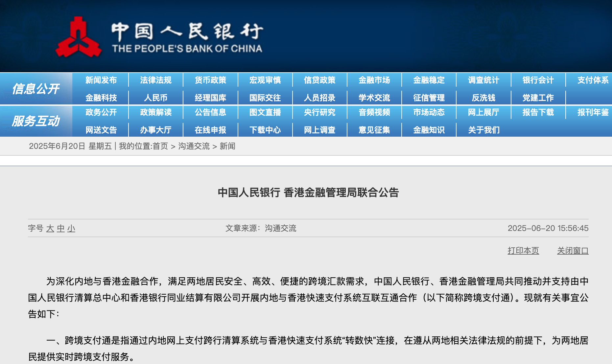Go to 金融稳定 page
Viewport: 612px width, 364px height.
point(429,80)
